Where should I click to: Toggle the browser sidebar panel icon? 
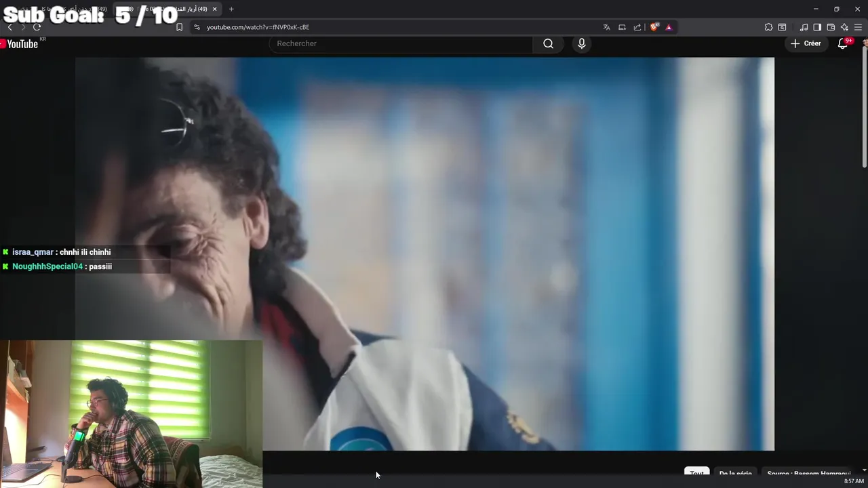point(817,27)
